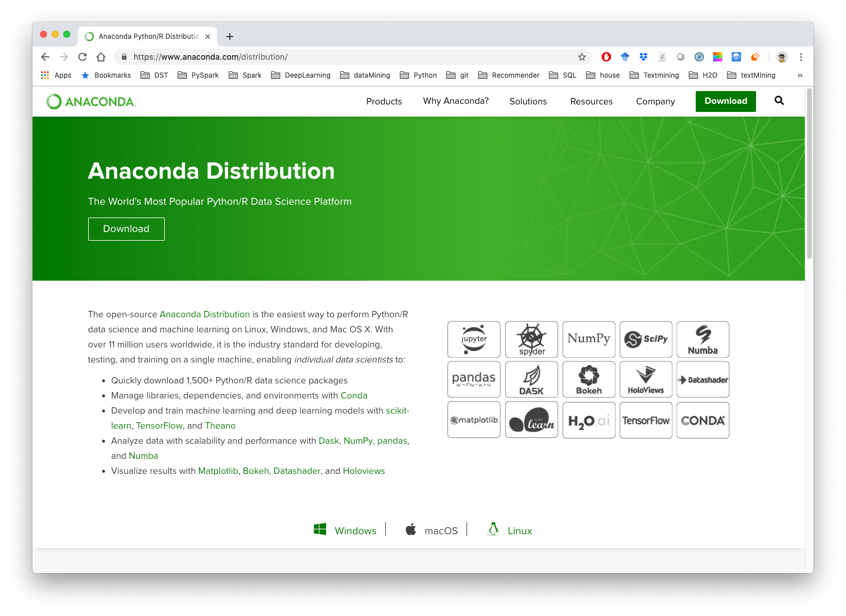Screen dimensions: 846x616
Task: Click the SciPy logo
Action: [x=645, y=339]
